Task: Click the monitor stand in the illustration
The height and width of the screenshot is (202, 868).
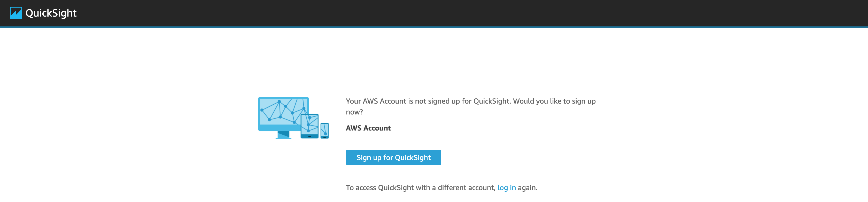Action: click(x=283, y=135)
